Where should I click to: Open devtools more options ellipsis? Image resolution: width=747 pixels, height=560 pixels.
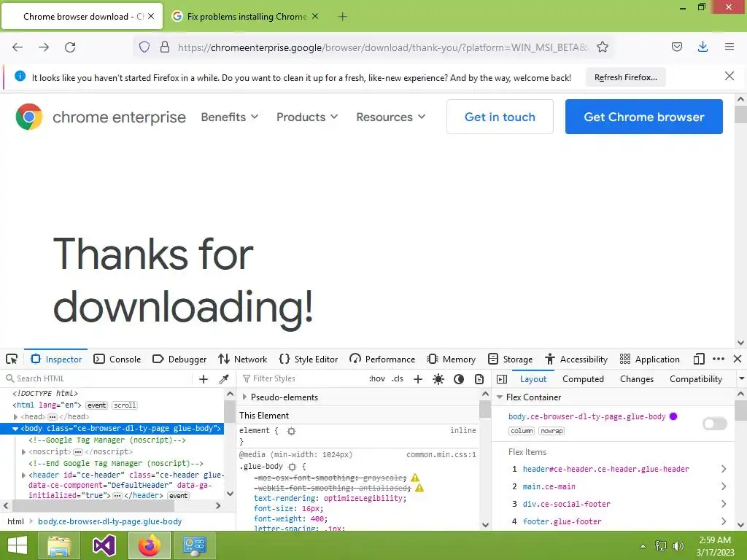tap(719, 359)
